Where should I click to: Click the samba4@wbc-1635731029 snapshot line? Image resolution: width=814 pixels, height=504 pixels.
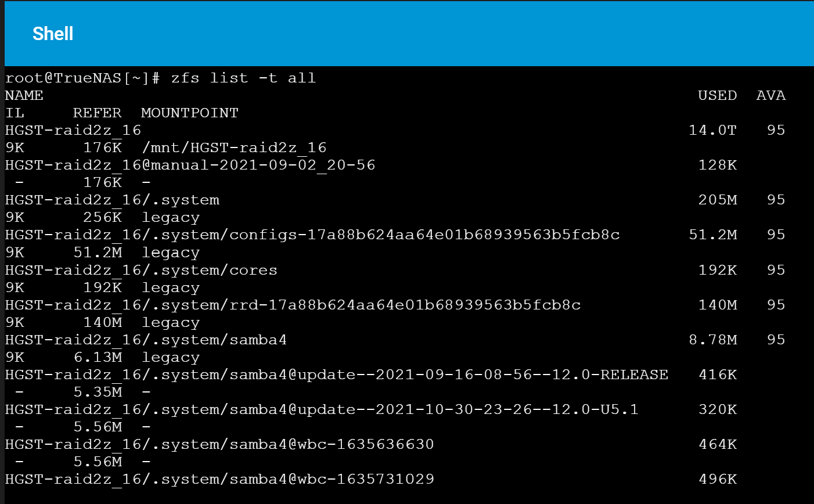coord(219,479)
